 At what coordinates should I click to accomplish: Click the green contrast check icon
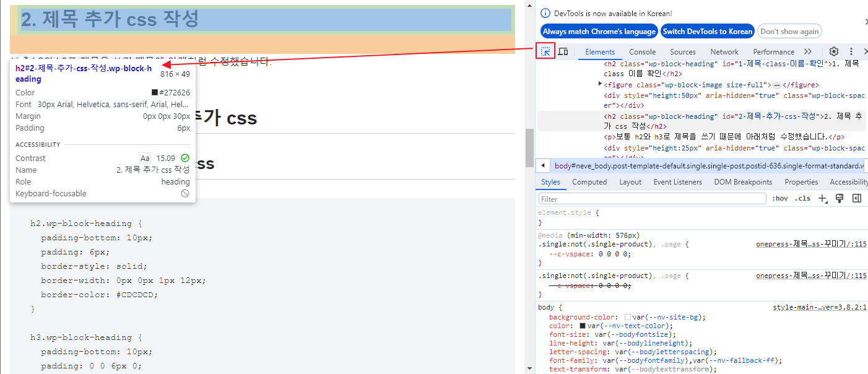185,158
